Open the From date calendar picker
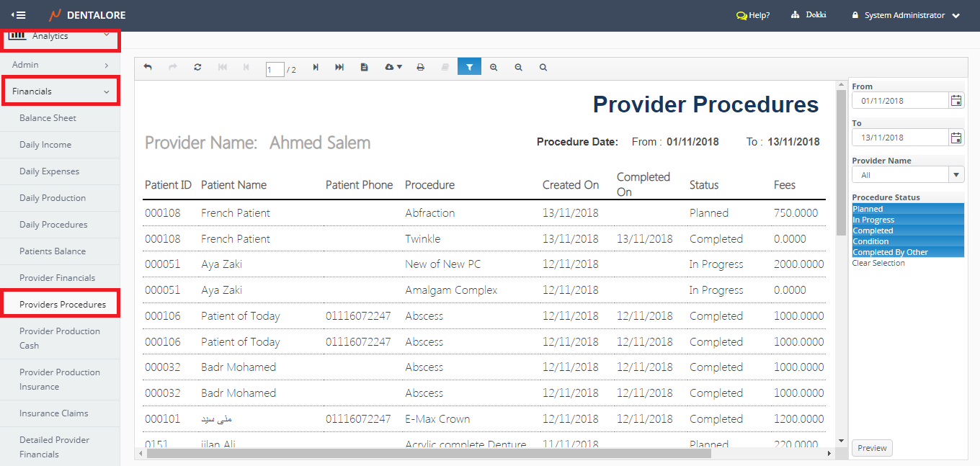Viewport: 980px width, 466px height. (x=956, y=101)
